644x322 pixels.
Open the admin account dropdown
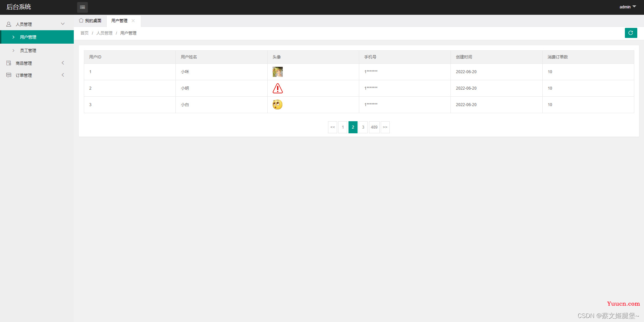[628, 7]
